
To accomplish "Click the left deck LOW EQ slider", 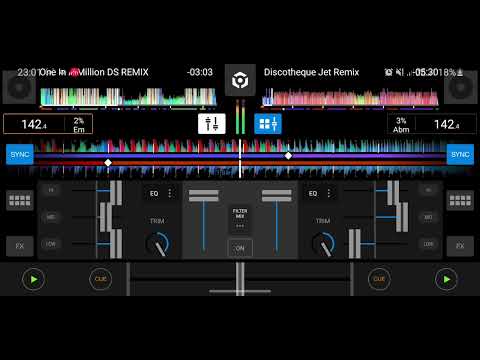I will [x=116, y=244].
